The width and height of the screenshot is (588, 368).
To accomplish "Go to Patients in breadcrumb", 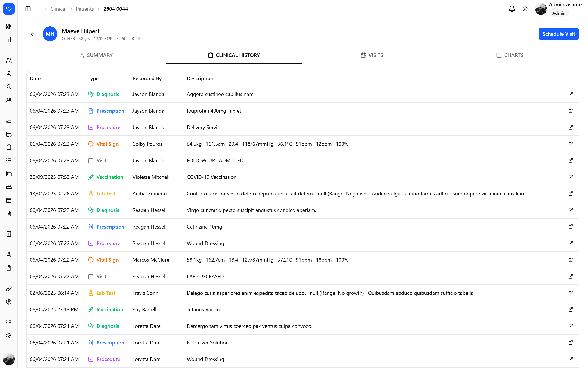I will point(85,9).
